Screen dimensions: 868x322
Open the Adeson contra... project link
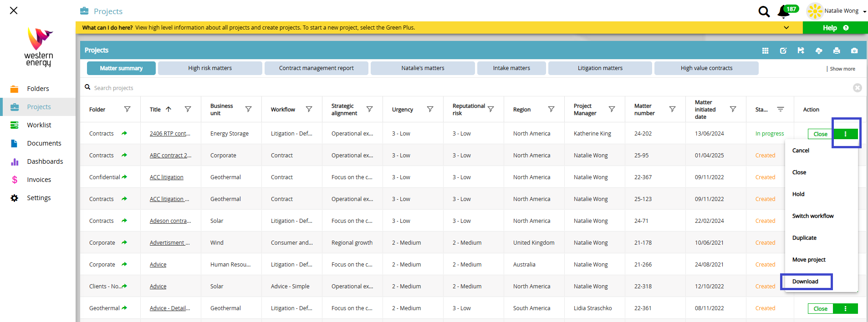tap(170, 221)
